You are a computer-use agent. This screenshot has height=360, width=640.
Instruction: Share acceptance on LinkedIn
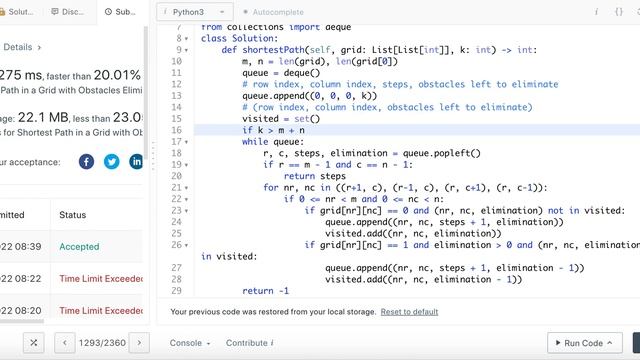[136, 162]
